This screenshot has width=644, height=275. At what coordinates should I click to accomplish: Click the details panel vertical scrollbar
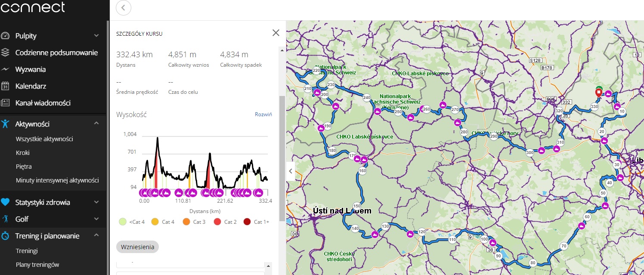pos(282,158)
